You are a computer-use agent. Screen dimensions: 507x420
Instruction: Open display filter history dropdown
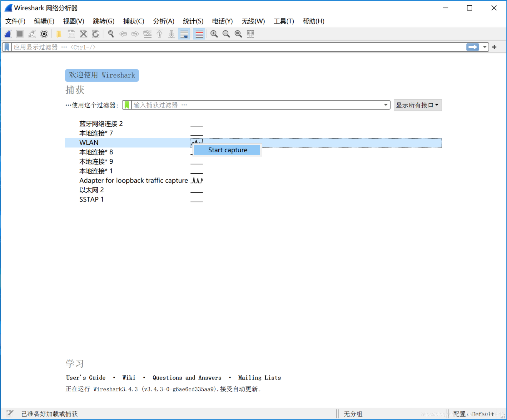pos(485,47)
